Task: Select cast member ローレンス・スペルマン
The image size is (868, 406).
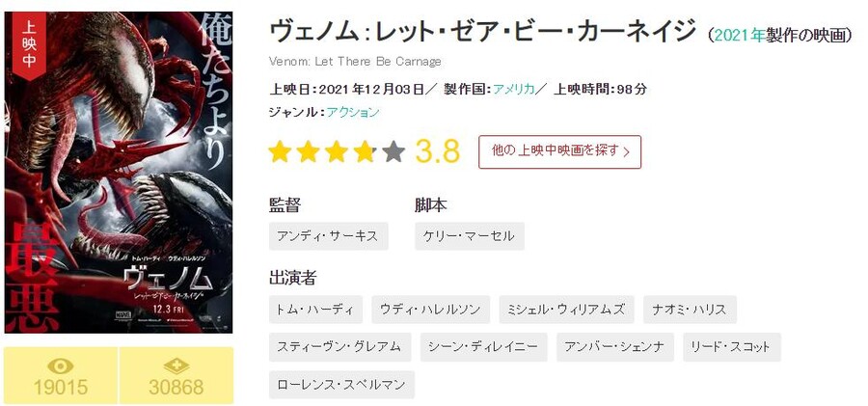Action: pyautogui.click(x=341, y=385)
